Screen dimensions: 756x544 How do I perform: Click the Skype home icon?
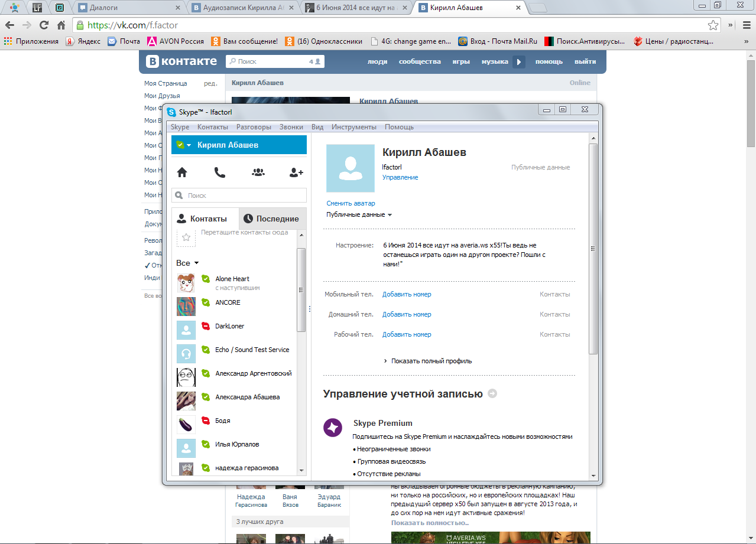tap(182, 172)
